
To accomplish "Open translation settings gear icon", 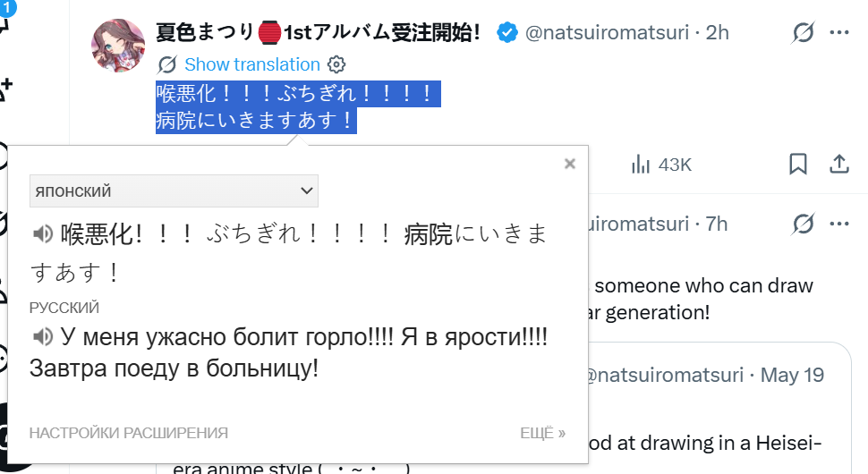I will (x=336, y=64).
